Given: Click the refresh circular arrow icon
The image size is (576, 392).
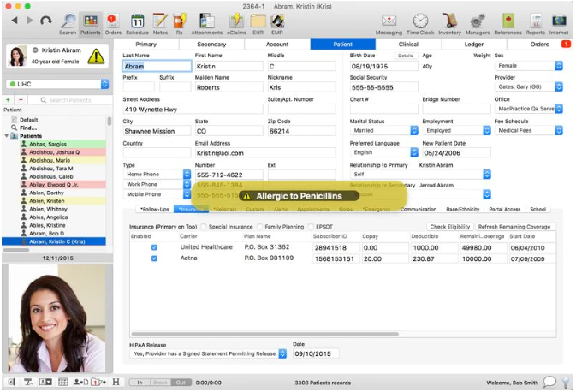Looking at the screenshot, I should point(46,21).
